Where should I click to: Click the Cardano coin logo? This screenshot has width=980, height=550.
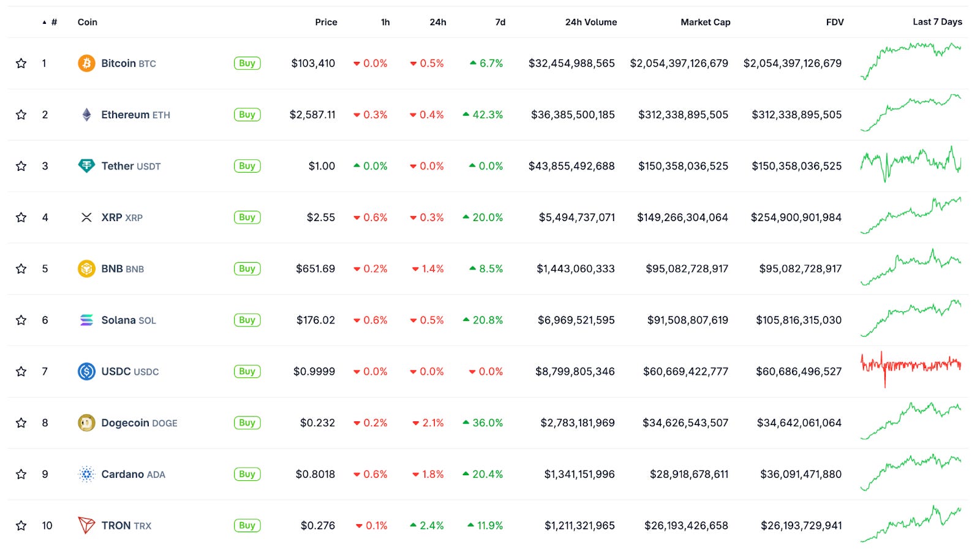(86, 474)
